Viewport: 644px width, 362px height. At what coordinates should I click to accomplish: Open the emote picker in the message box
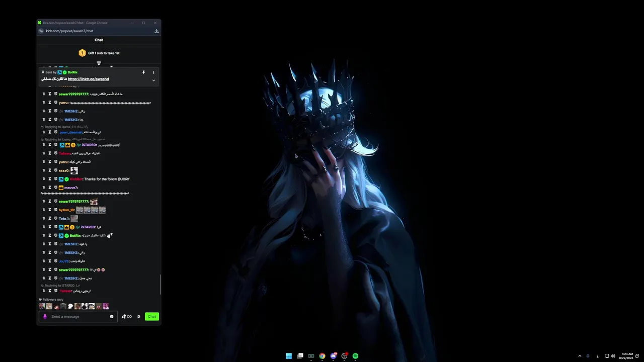point(112,317)
